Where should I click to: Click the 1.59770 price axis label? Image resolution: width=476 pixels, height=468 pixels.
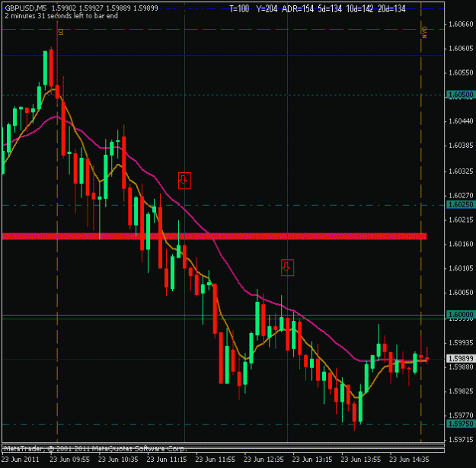click(461, 415)
